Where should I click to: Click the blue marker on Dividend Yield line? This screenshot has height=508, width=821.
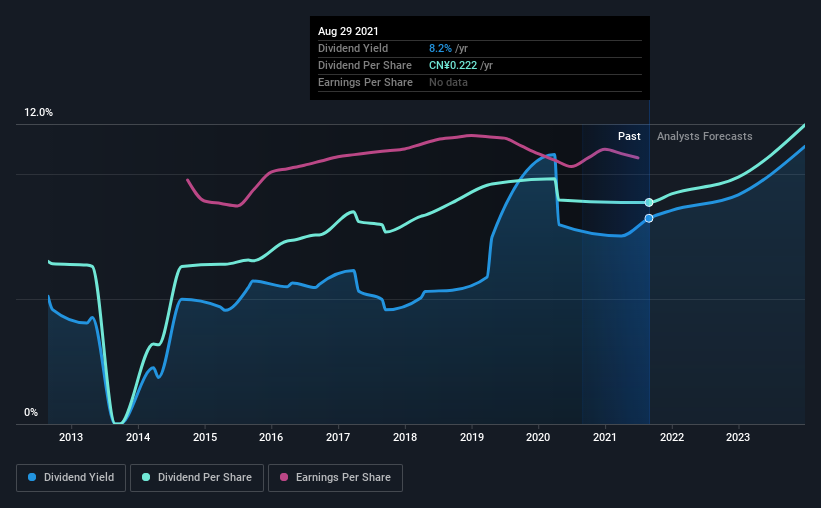pos(649,218)
